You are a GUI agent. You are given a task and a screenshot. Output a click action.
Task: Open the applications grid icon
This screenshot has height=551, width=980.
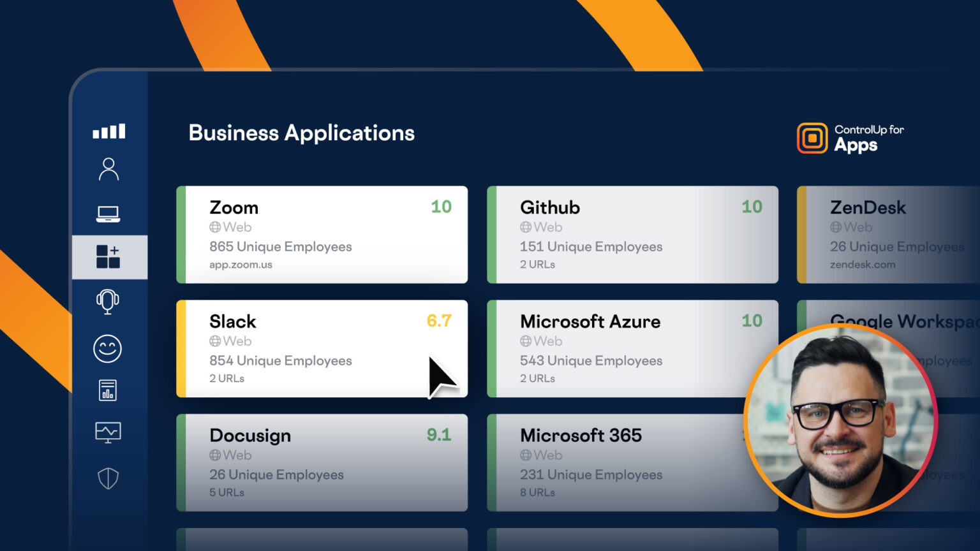[108, 256]
